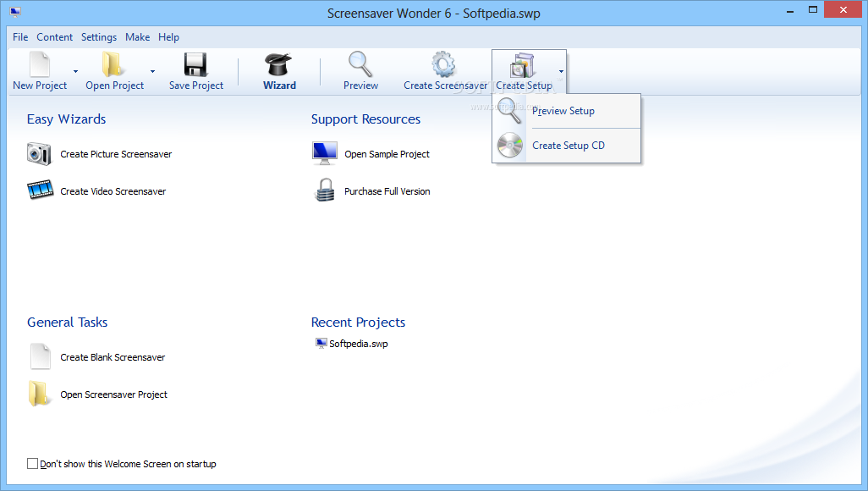Launch the Wizard top hat icon
868x491 pixels.
(x=278, y=64)
